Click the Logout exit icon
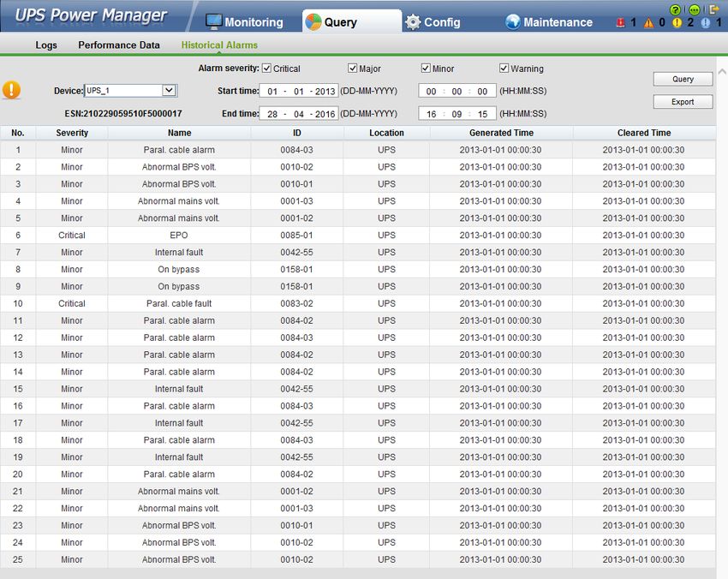This screenshot has height=579, width=728. click(x=713, y=9)
